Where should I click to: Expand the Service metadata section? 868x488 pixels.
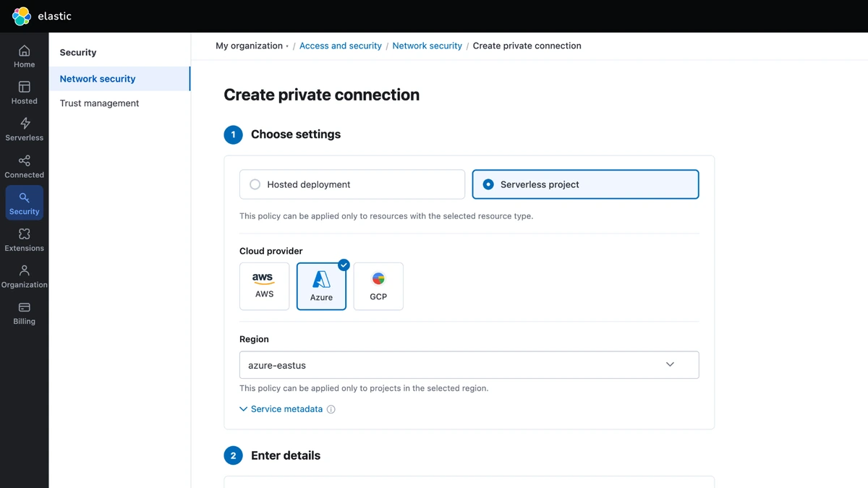[281, 409]
